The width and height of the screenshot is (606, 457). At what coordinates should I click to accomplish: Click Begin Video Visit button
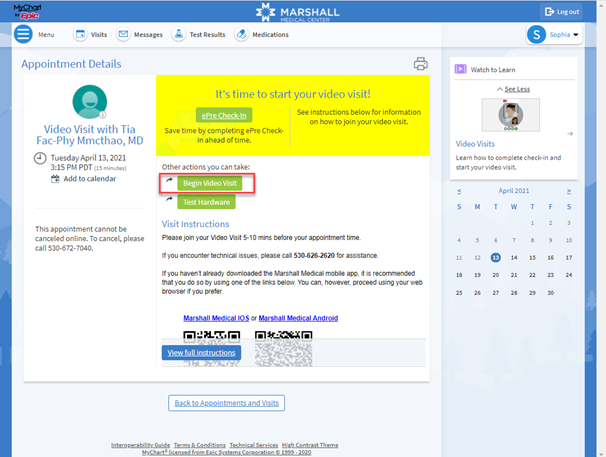click(209, 183)
